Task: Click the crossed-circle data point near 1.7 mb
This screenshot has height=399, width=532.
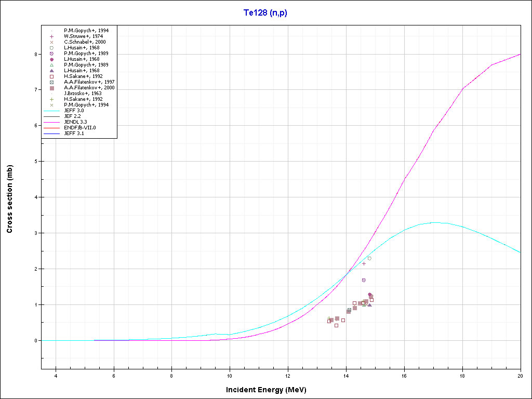Action: (x=364, y=280)
